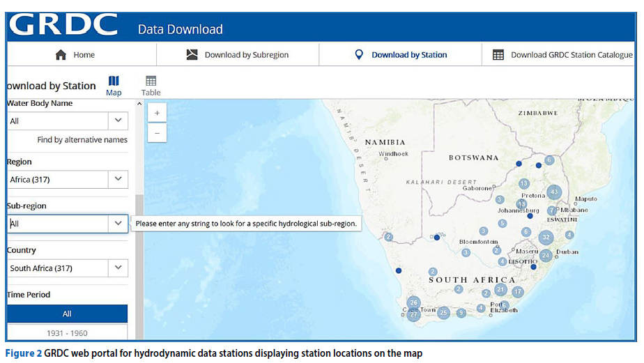Screen dimensions: 644x363
Task: Click the Download by Station pin icon
Action: pyautogui.click(x=359, y=54)
